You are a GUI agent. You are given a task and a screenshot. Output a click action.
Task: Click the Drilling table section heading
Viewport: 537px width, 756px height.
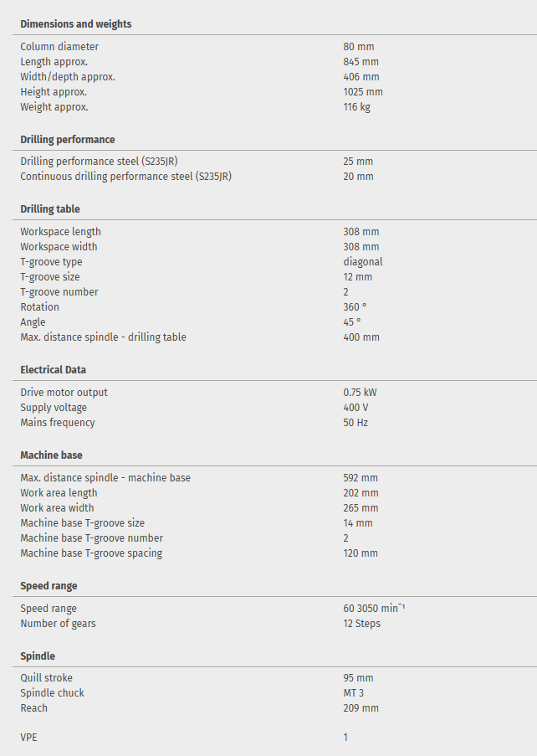coord(50,209)
